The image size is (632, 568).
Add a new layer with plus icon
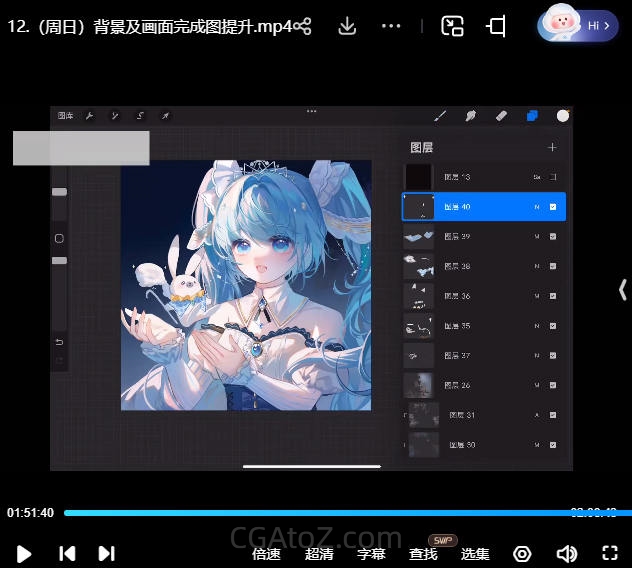(552, 147)
